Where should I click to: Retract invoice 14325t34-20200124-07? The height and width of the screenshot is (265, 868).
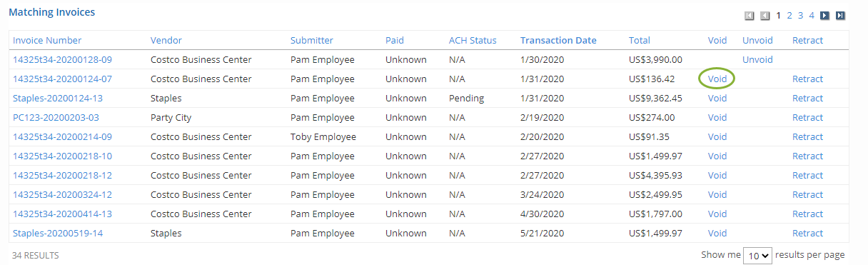tap(807, 79)
